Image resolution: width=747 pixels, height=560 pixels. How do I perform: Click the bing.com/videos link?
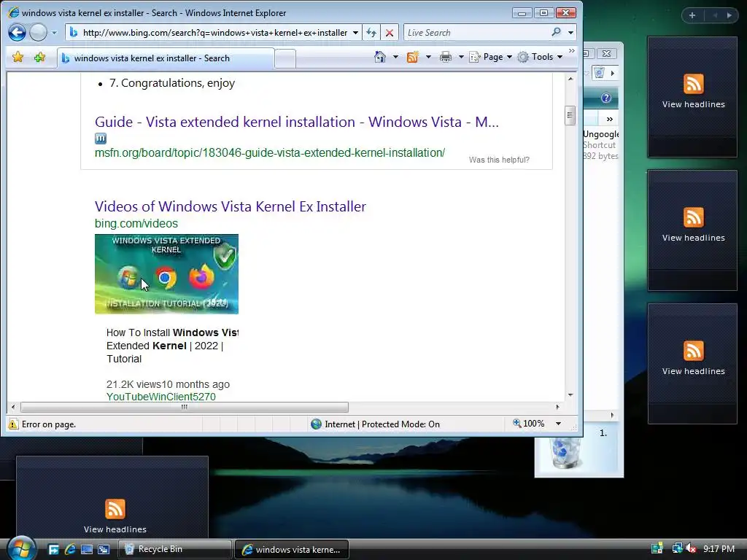[x=136, y=223]
